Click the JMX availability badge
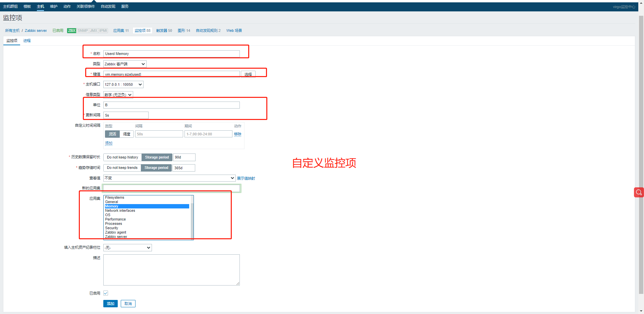Image resolution: width=644 pixels, height=314 pixels. [x=94, y=30]
